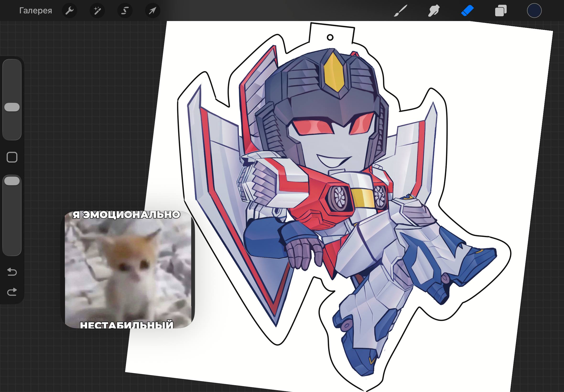
Task: Select the Eraser tool
Action: (467, 11)
